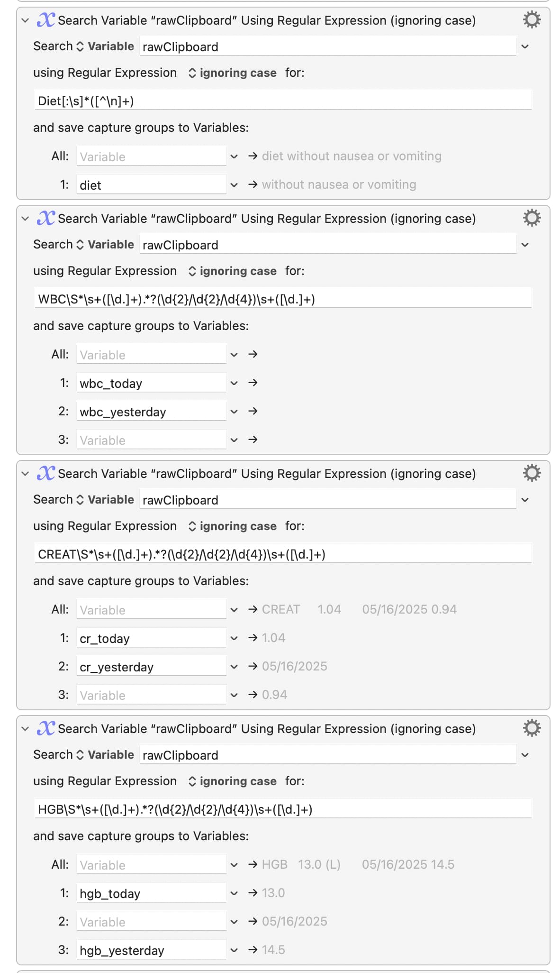Click the regex X icon of WBC action
Screen dimensions: 560x973
tap(46, 218)
